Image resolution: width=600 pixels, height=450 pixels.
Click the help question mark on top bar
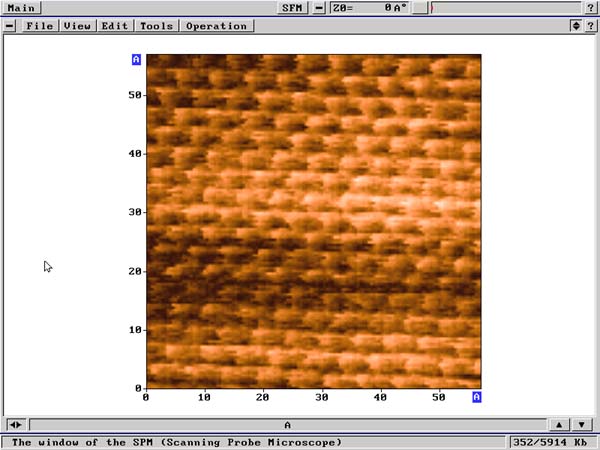tap(590, 7)
